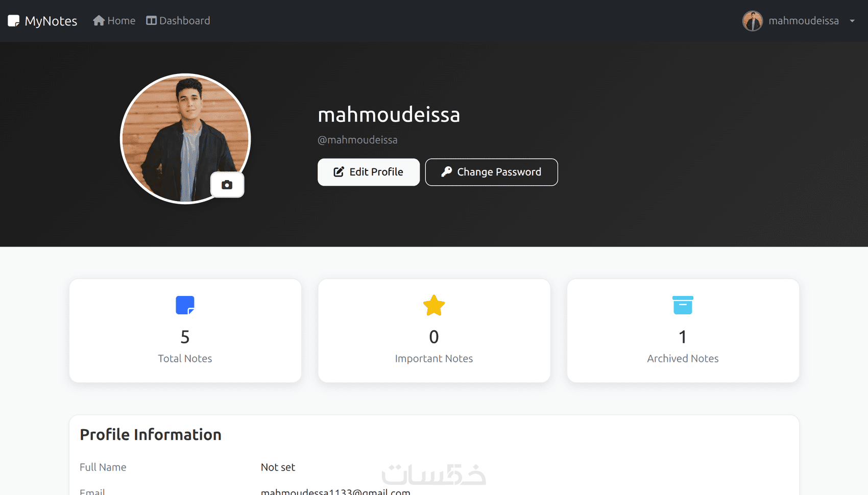868x495 pixels.
Task: Click the Dashboard columns icon in navbar
Action: (151, 20)
